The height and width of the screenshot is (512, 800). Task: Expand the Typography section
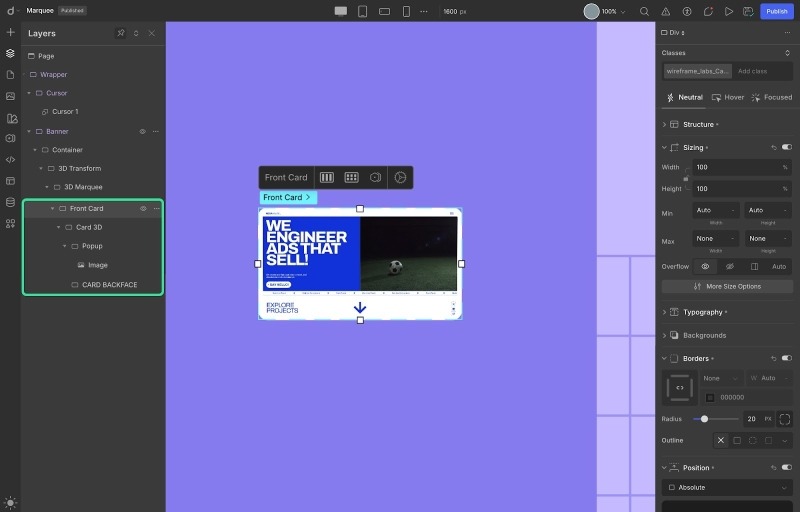(702, 312)
